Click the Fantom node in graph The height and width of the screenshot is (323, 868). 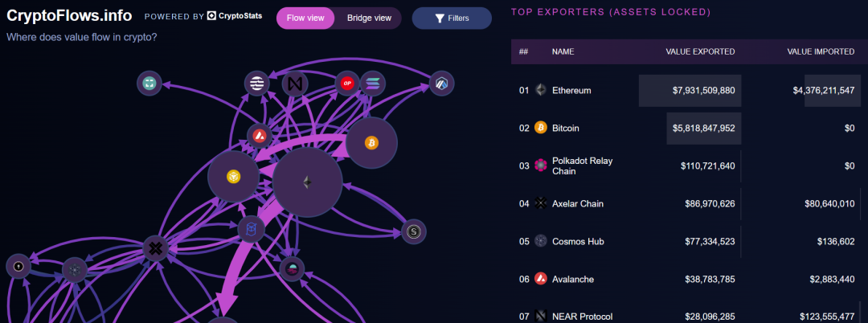click(x=251, y=229)
